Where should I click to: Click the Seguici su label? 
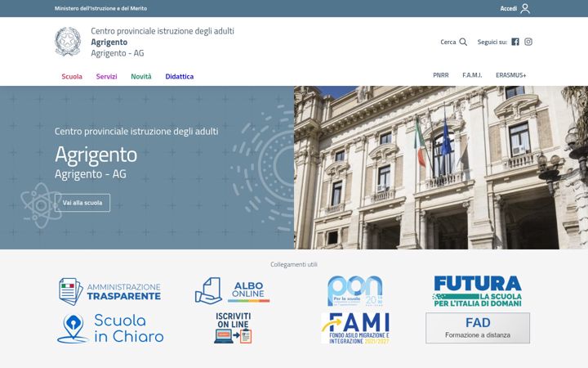click(x=492, y=42)
